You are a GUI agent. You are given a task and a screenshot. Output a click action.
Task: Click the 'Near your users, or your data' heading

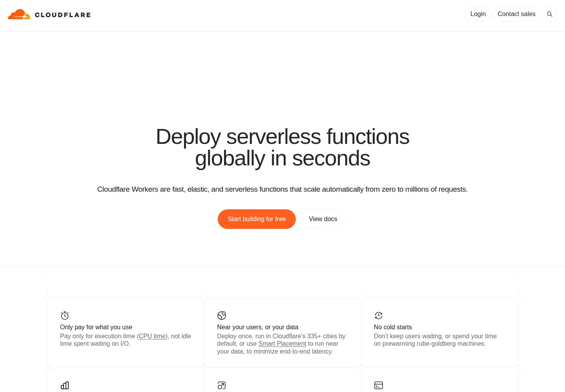coord(258,327)
